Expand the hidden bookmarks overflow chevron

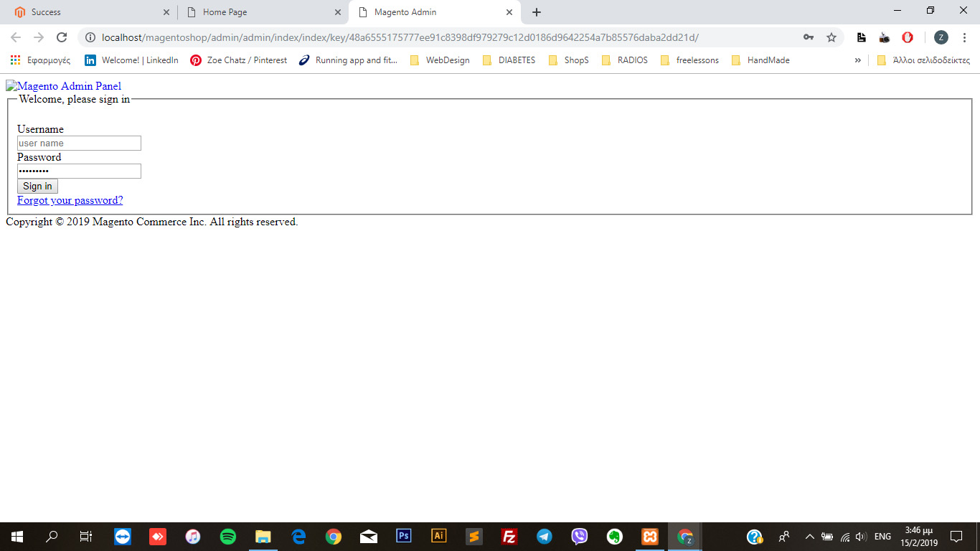[857, 60]
